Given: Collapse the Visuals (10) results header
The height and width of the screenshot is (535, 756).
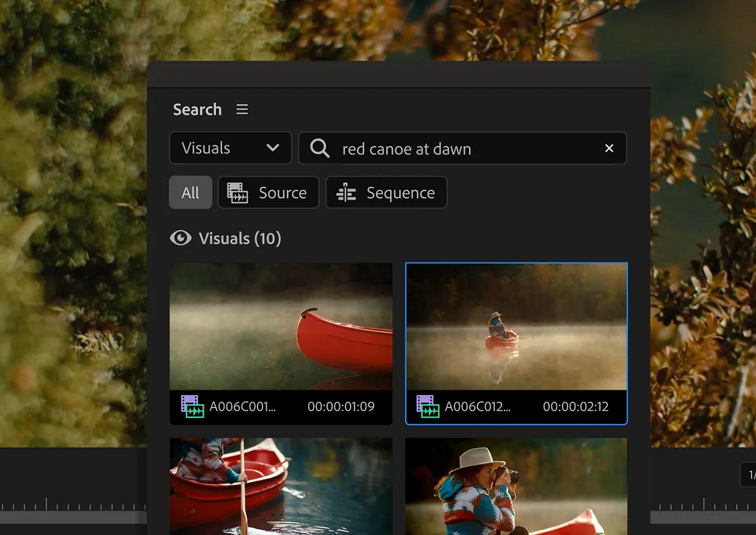Looking at the screenshot, I should [x=226, y=238].
